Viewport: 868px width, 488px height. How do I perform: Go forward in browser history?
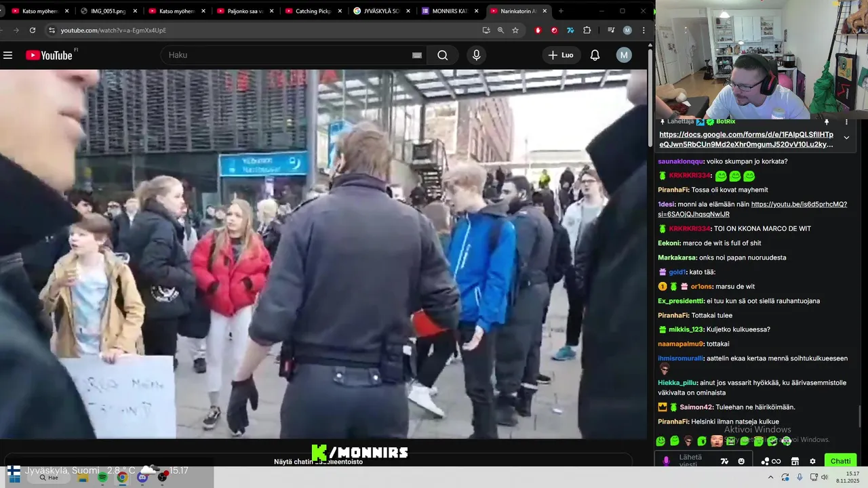(x=15, y=30)
